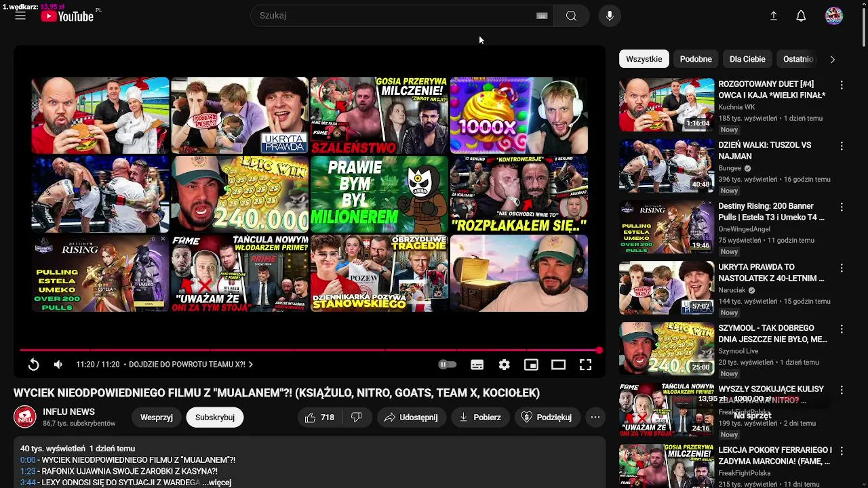Dislike the video
This screenshot has height=488, width=868.
[357, 418]
